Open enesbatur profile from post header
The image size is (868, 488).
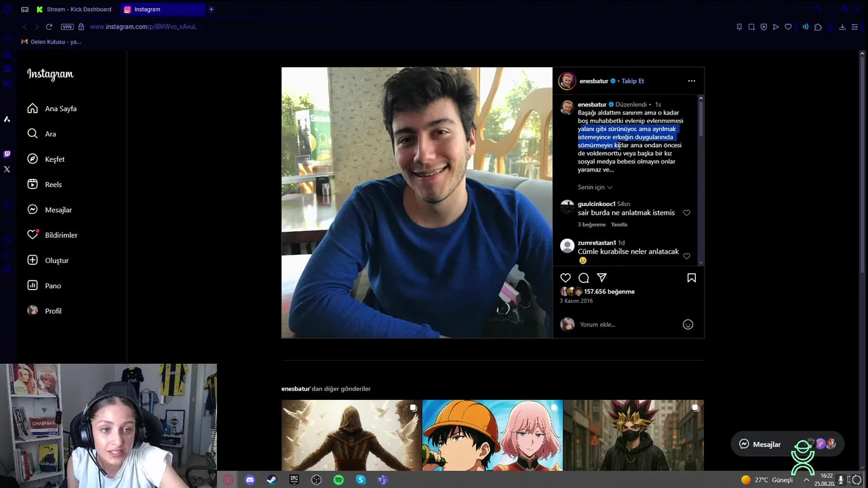(x=593, y=81)
